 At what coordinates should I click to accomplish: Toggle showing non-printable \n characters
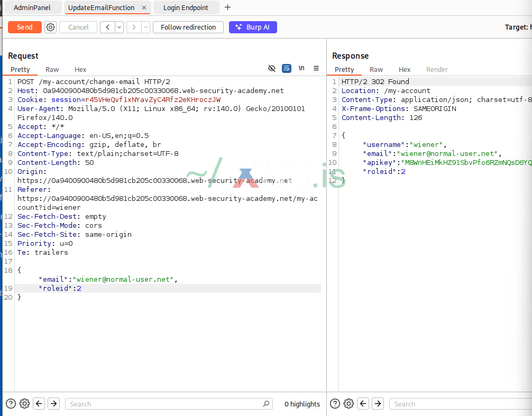(x=301, y=68)
